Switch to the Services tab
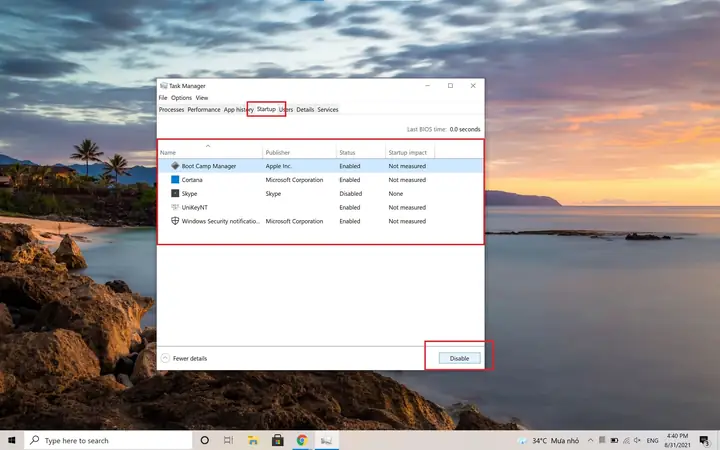 click(328, 110)
